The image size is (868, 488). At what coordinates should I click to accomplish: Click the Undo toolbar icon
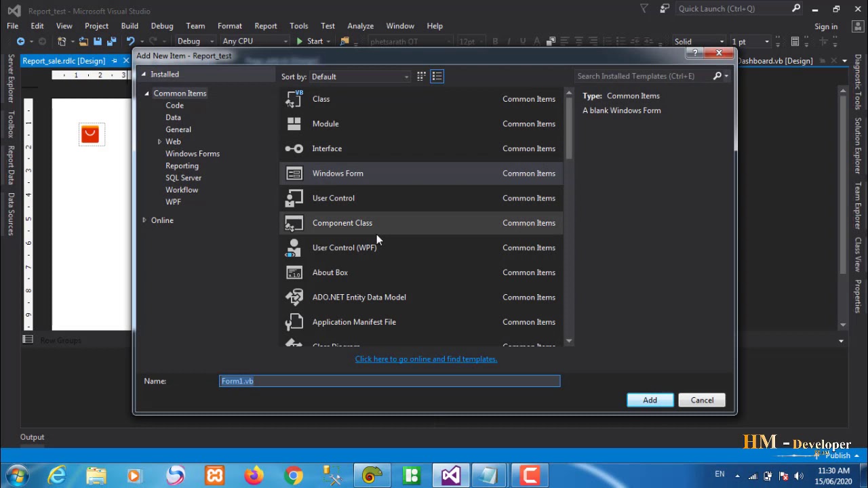tap(130, 41)
